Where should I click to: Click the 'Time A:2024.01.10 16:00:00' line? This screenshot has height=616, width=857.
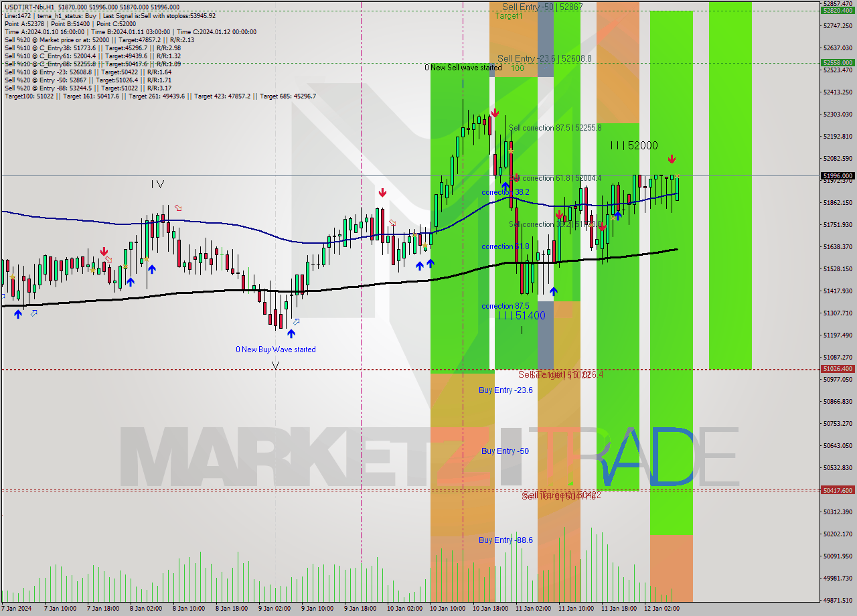click(130, 32)
